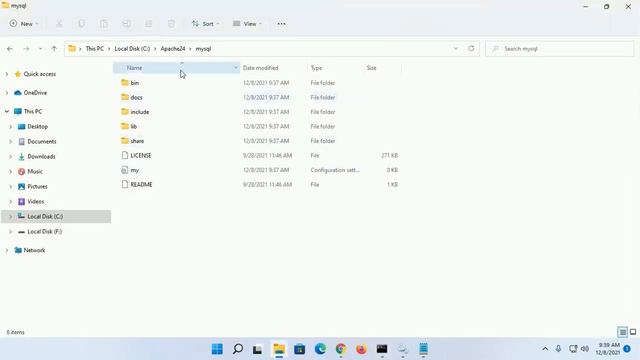Collapse This PC tree node
The image size is (640, 360).
pos(7,111)
